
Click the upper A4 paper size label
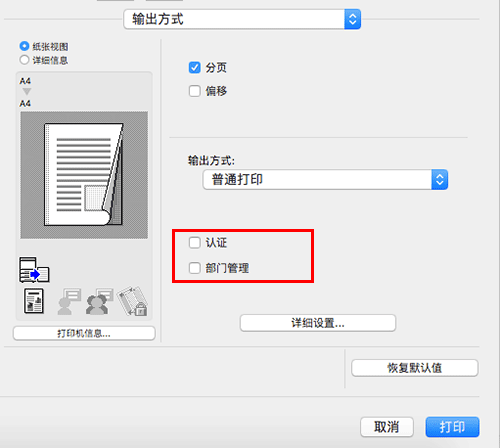pos(25,81)
